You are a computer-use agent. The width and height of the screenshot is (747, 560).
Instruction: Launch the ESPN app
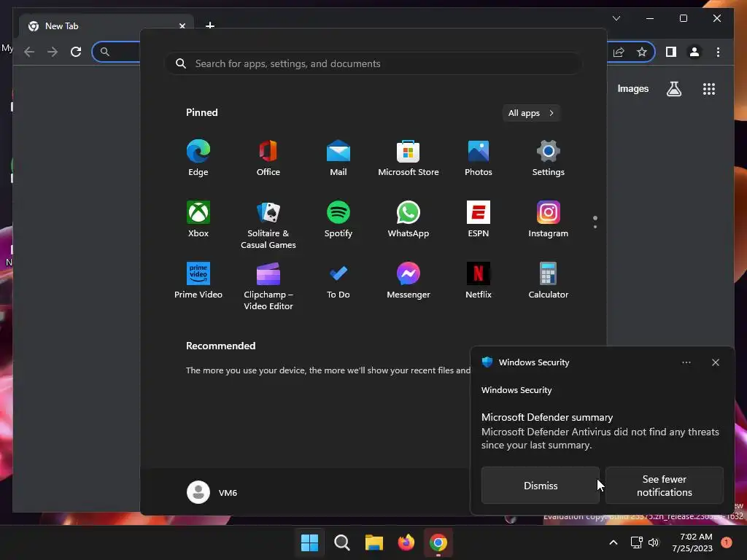click(479, 219)
